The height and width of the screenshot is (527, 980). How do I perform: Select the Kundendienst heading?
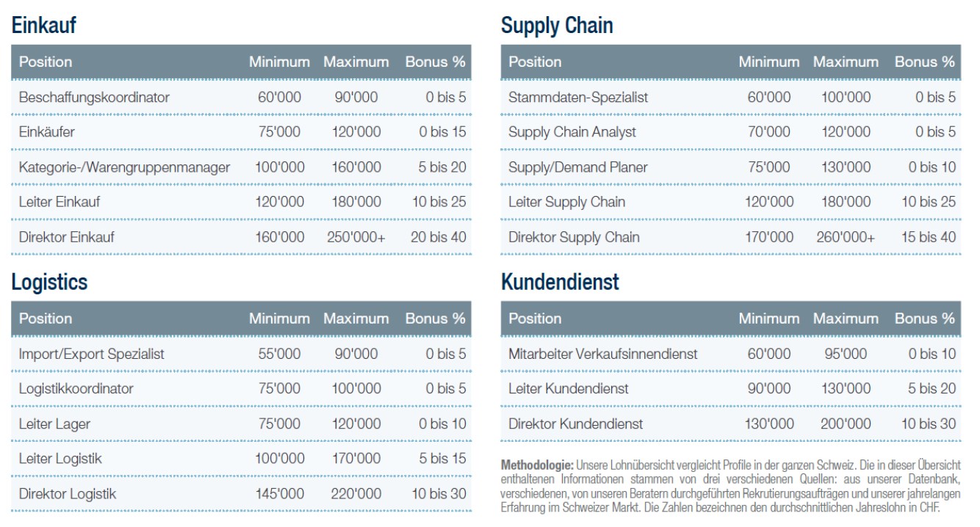click(x=560, y=282)
